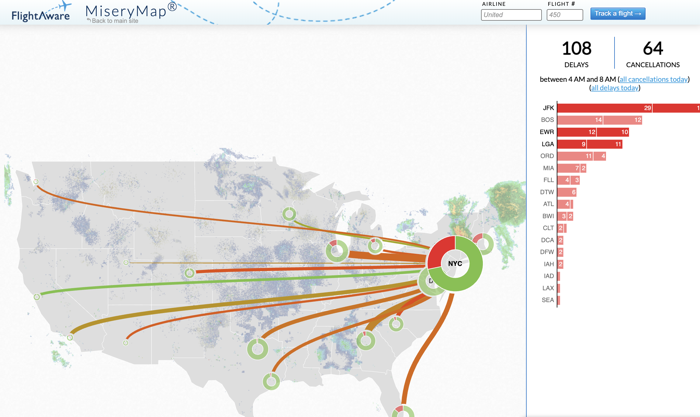Open the all delays today link

pyautogui.click(x=615, y=88)
